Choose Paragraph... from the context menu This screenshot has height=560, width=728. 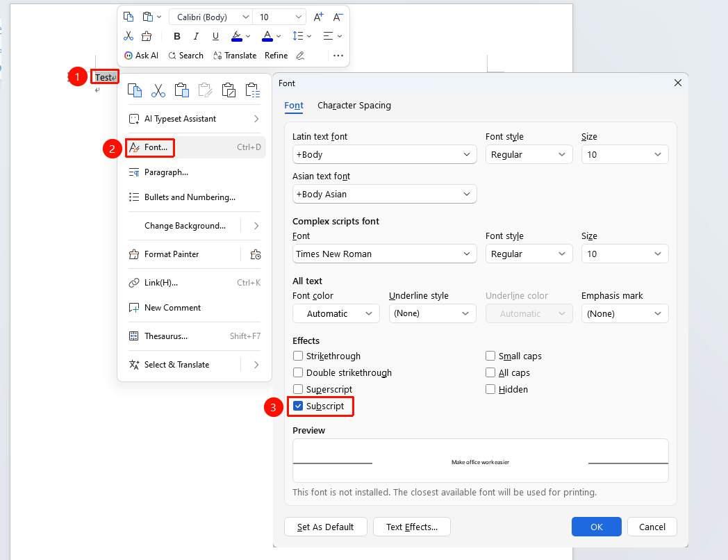195,172
